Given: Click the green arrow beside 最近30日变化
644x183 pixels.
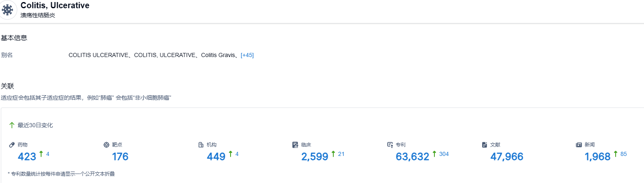Looking at the screenshot, I should tap(12, 125).
